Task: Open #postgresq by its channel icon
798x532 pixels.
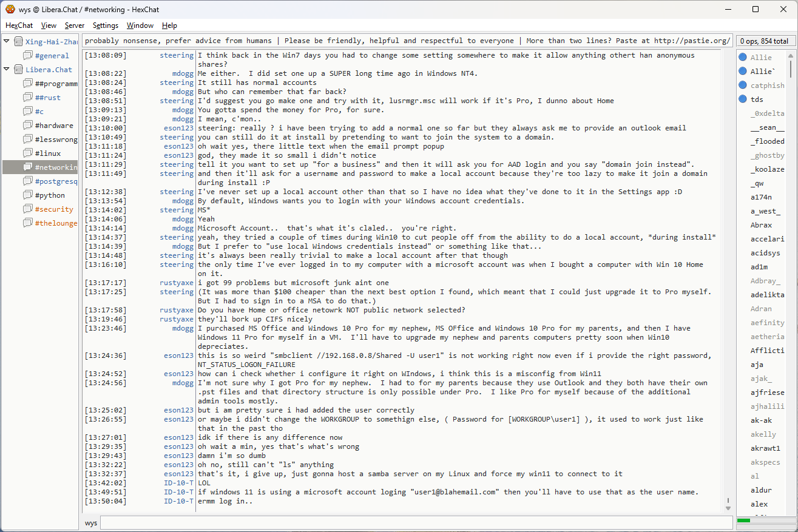Action: (28, 181)
